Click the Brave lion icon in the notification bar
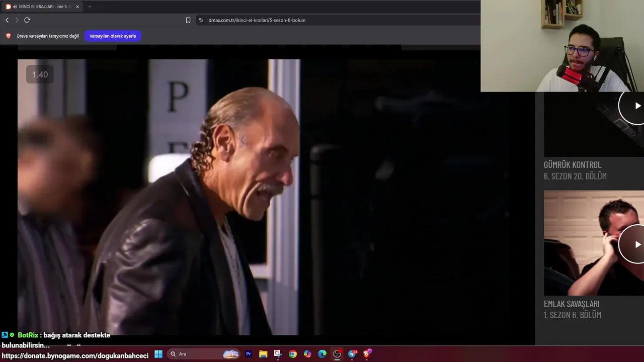The height and width of the screenshot is (362, 644). pos(8,36)
